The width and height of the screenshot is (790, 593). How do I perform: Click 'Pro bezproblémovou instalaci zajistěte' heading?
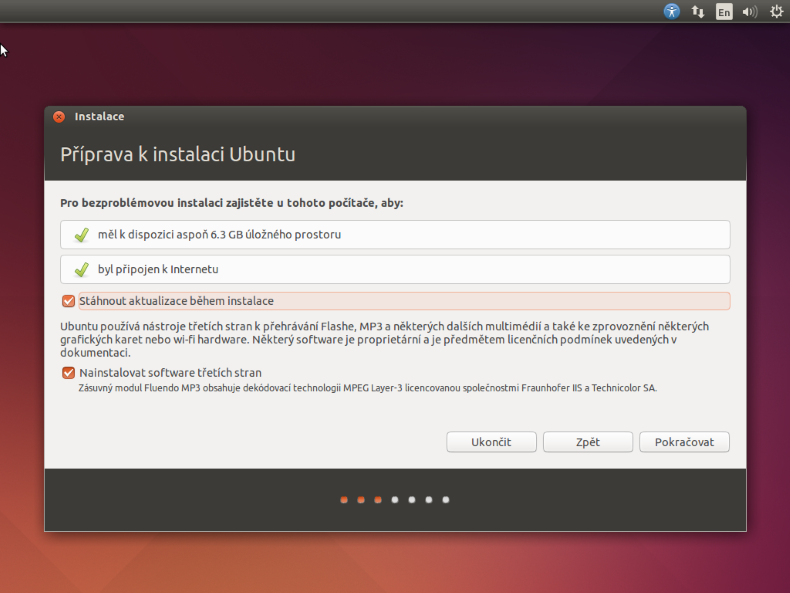[232, 203]
